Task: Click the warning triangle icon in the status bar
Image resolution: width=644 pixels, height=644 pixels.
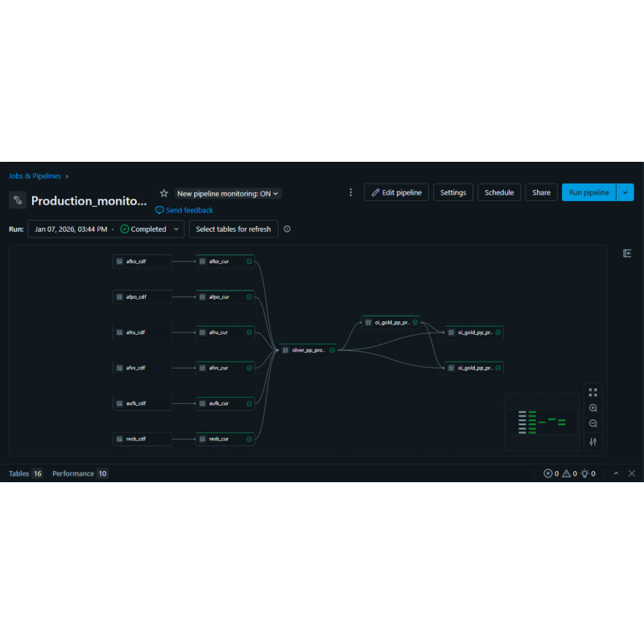Action: click(x=567, y=473)
